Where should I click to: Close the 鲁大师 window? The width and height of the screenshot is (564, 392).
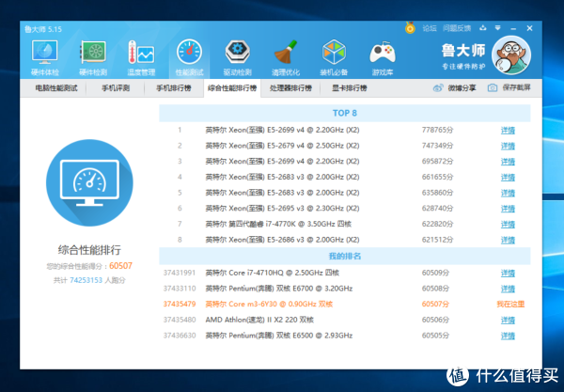point(529,28)
